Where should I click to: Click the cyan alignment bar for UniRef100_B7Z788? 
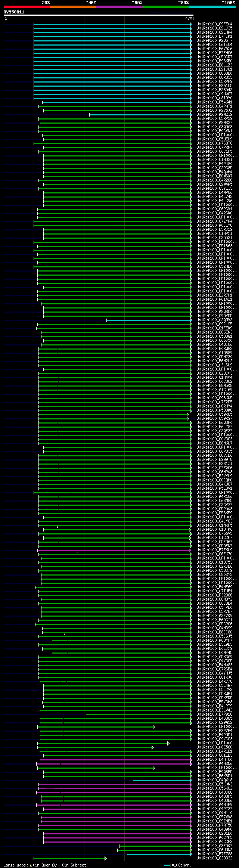[159, 854]
